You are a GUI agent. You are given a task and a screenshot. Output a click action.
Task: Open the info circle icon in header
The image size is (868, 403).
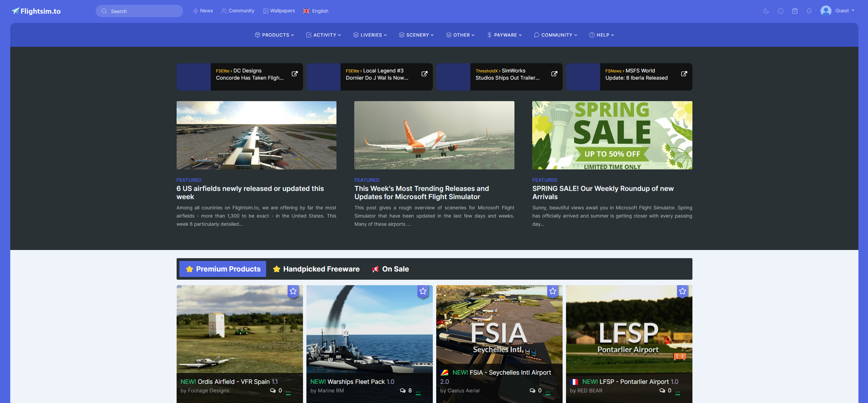(x=780, y=11)
